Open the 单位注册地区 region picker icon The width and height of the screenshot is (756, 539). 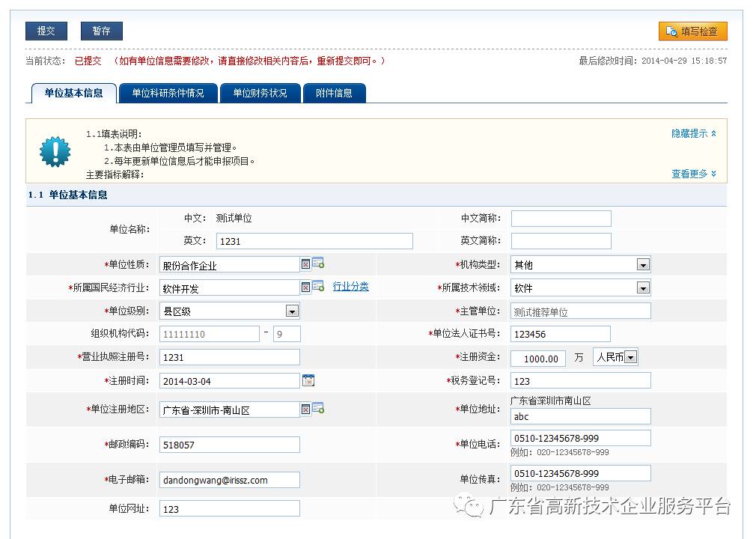pos(318,408)
